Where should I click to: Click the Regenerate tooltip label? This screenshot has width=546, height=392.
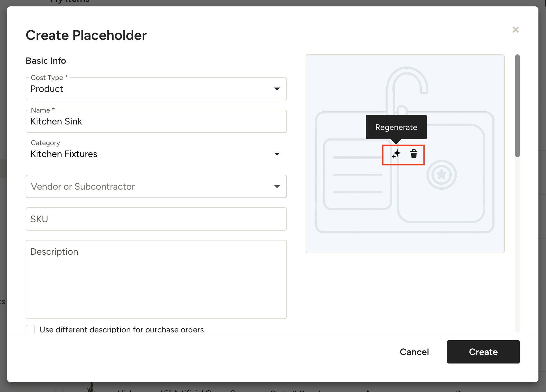click(x=396, y=127)
